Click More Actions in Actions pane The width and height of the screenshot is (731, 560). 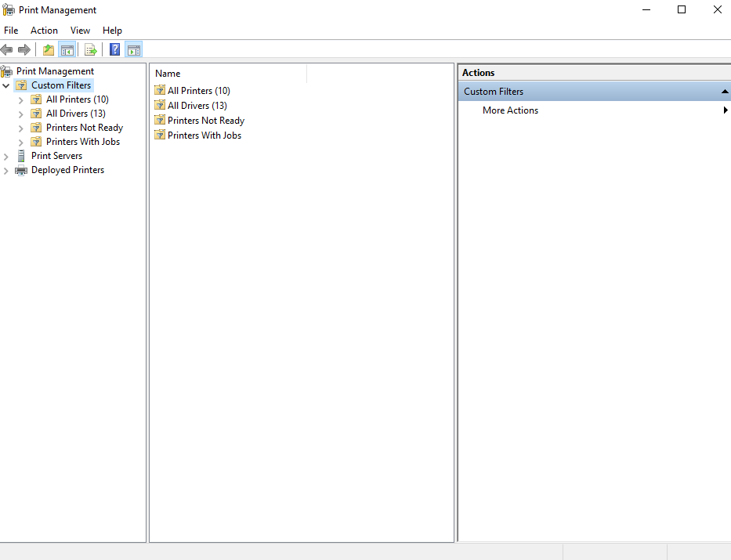(511, 110)
